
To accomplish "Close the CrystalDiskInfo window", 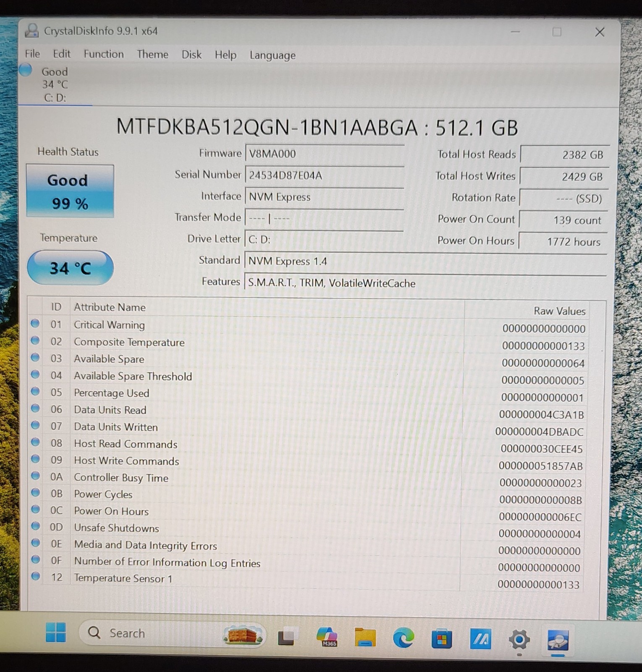I will pyautogui.click(x=600, y=32).
